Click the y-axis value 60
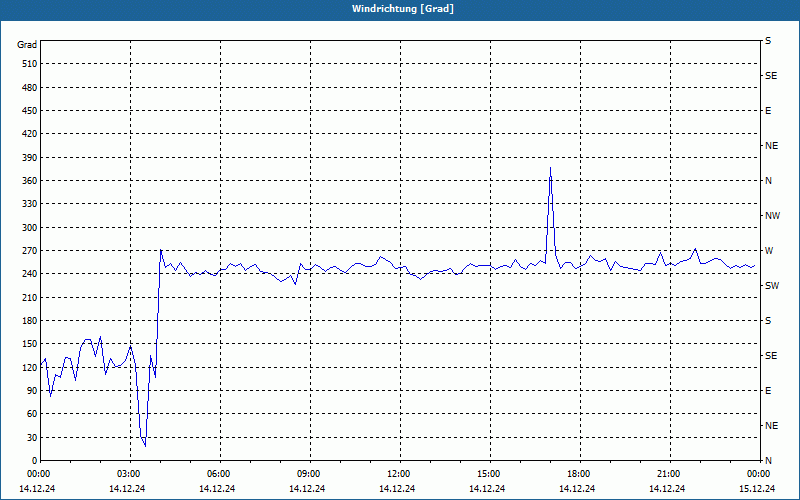 (32, 414)
